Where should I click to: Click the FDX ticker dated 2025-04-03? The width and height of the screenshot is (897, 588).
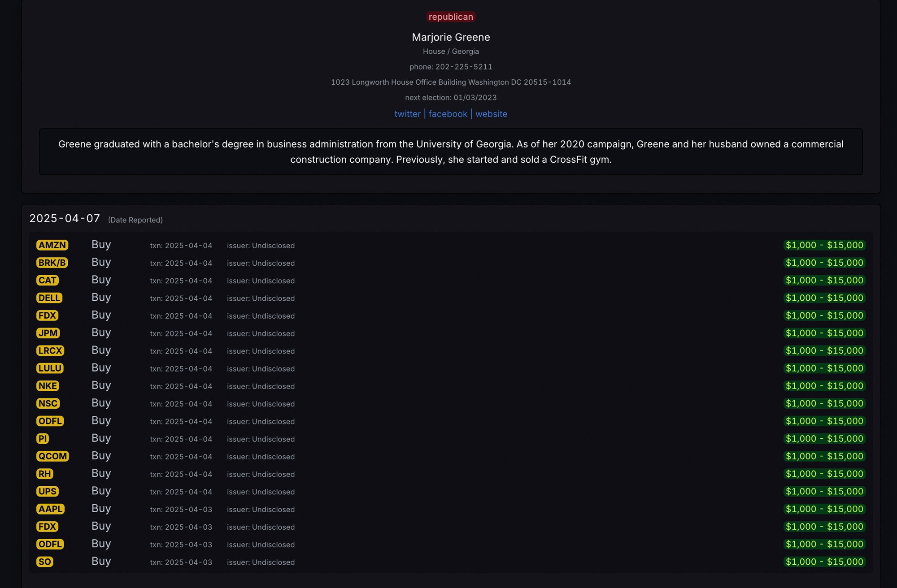tap(47, 527)
